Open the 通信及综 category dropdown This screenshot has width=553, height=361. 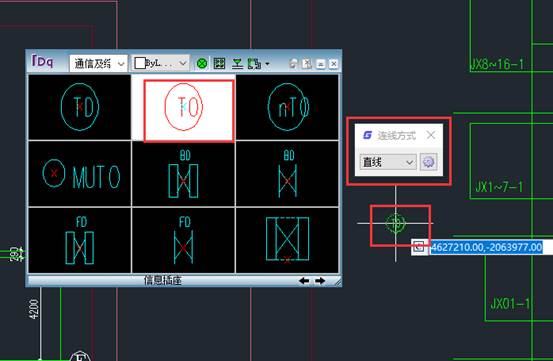pyautogui.click(x=98, y=63)
